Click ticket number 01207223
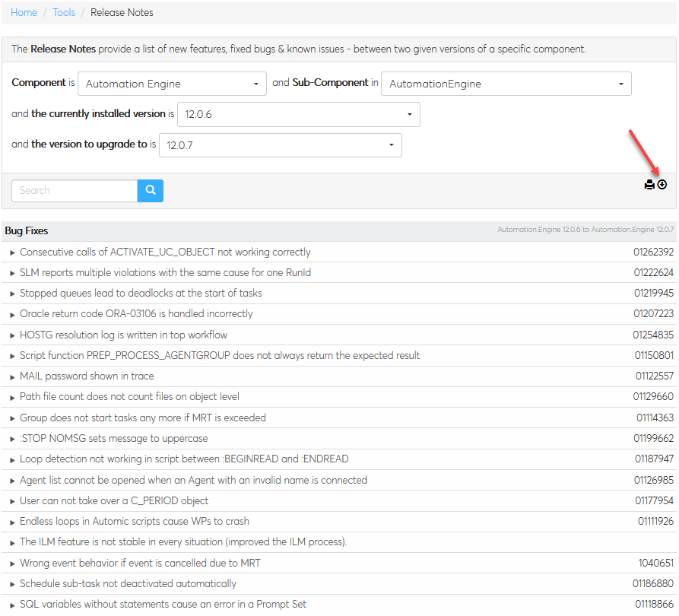Image resolution: width=679 pixels, height=616 pixels. (654, 313)
